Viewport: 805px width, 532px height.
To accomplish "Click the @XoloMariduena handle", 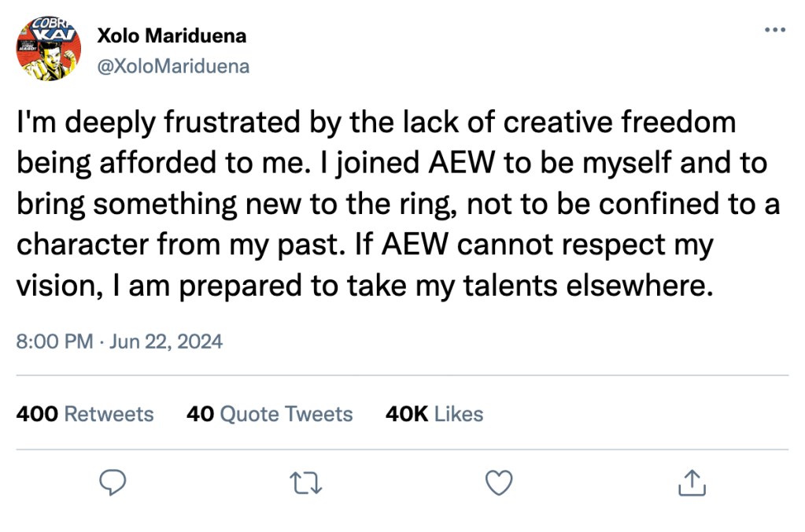I will pos(172,67).
